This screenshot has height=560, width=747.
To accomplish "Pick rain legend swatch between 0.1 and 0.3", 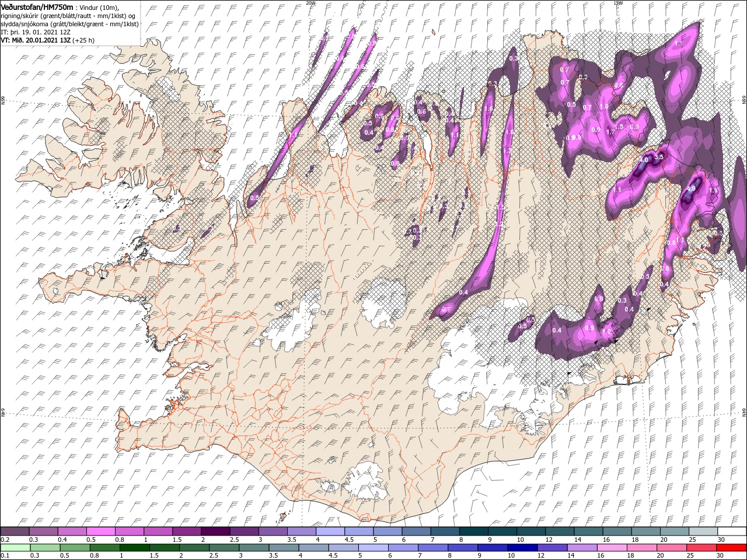I will (x=16, y=548).
